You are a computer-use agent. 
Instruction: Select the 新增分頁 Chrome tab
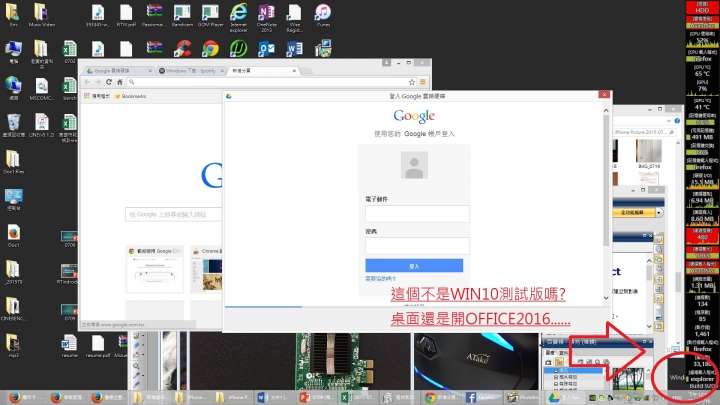(263, 71)
